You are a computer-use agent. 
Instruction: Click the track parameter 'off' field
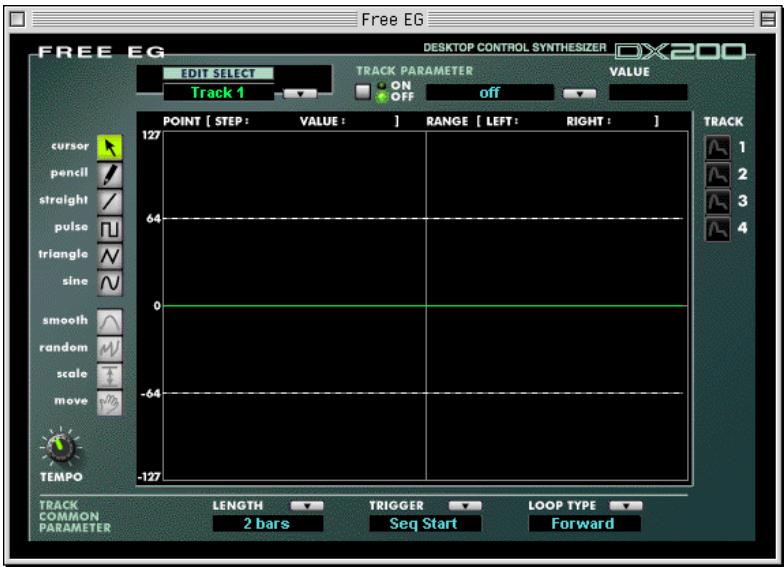tap(490, 92)
